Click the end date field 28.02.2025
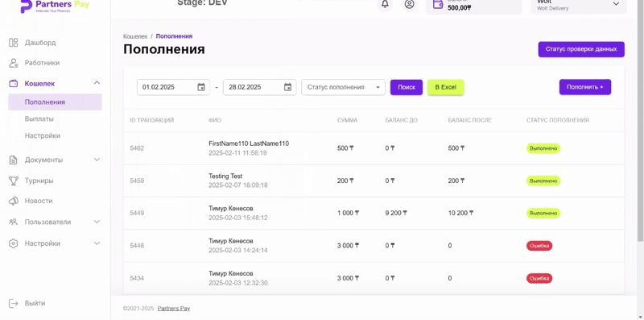 pos(259,87)
